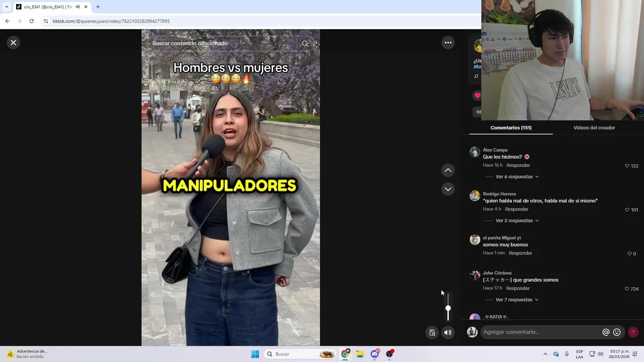Switch to Videos del creador tab
The image size is (644, 362).
click(594, 128)
